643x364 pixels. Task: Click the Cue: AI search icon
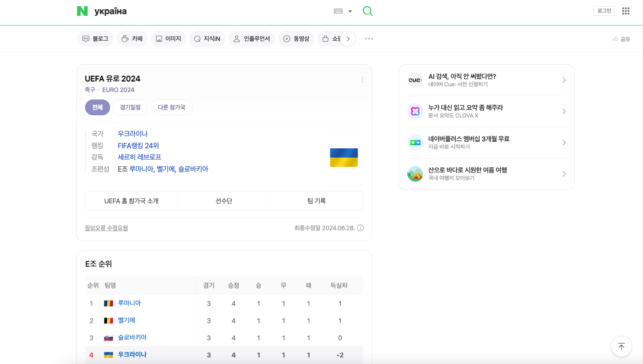click(x=415, y=80)
